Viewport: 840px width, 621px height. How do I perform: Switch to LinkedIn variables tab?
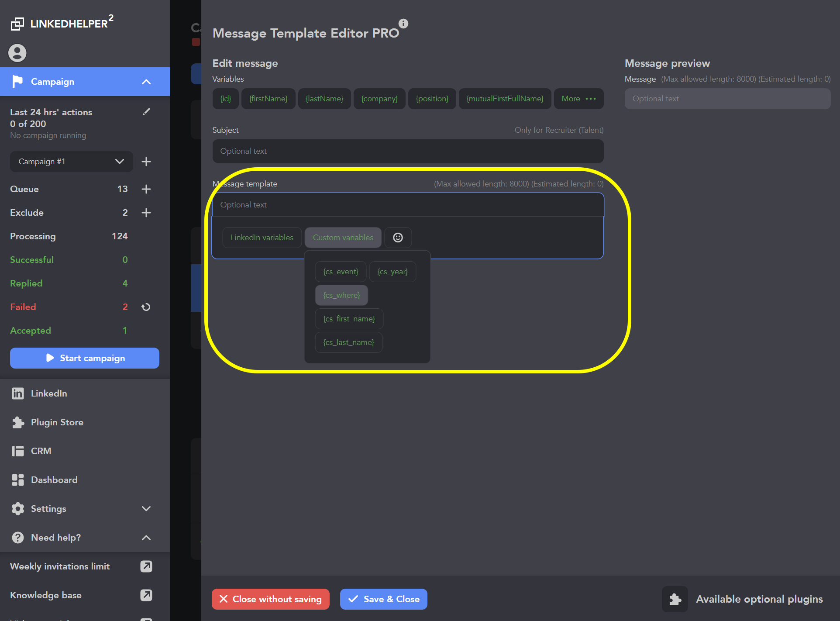[x=262, y=238]
